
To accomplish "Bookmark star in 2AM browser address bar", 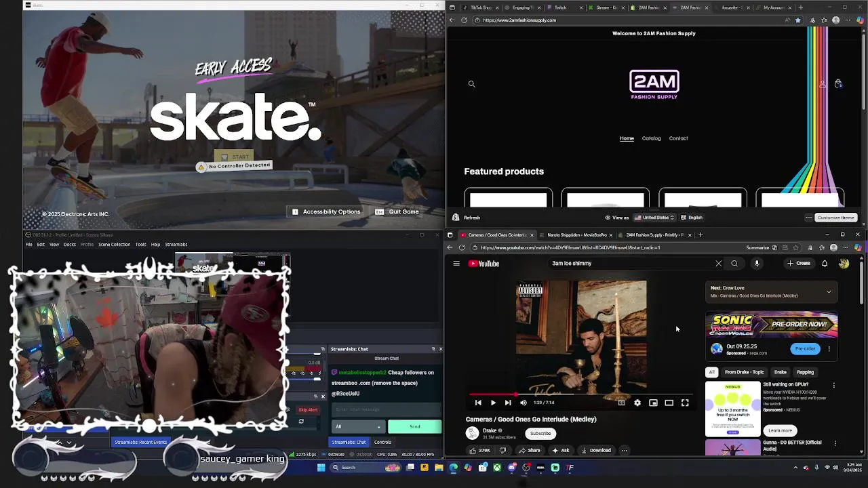I will point(797,20).
